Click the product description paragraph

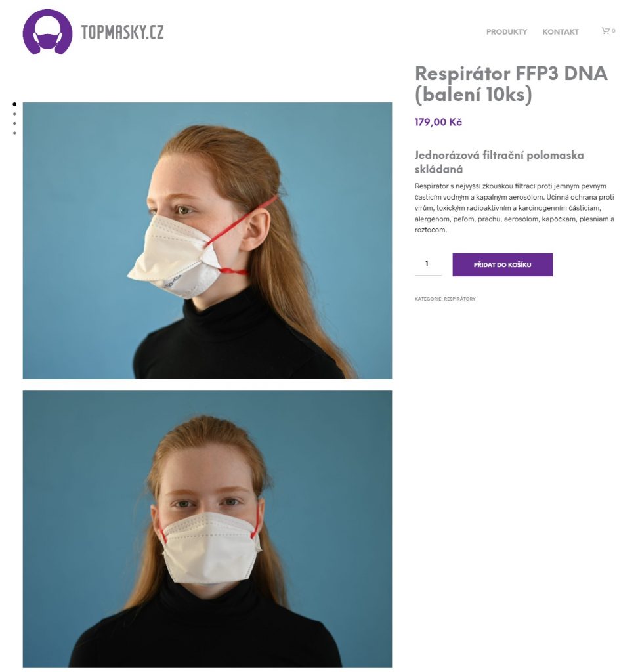point(515,208)
